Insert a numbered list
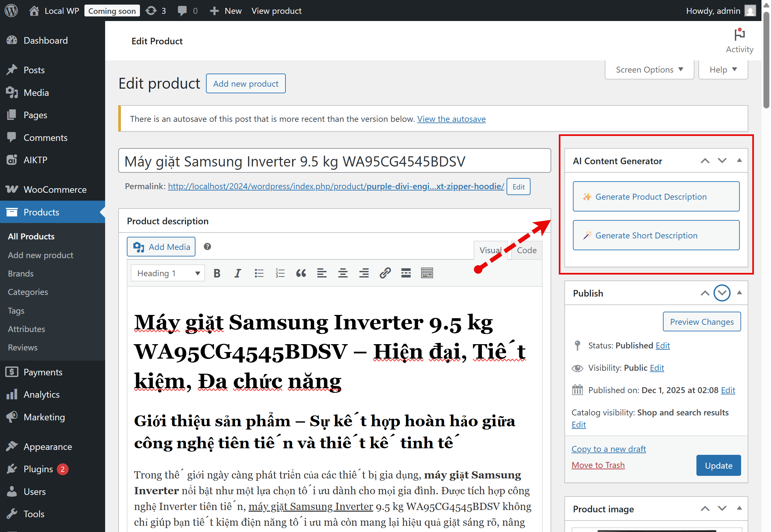This screenshot has width=771, height=532. [x=280, y=273]
